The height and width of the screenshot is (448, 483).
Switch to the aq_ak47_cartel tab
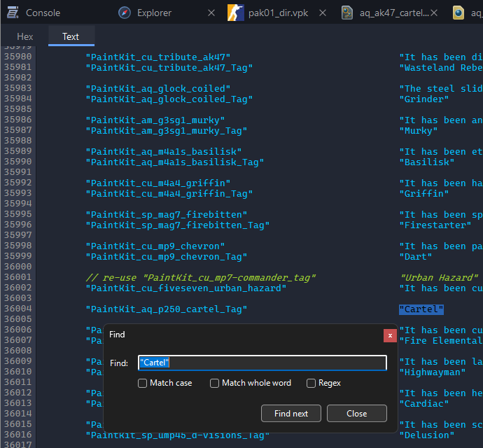coord(394,13)
